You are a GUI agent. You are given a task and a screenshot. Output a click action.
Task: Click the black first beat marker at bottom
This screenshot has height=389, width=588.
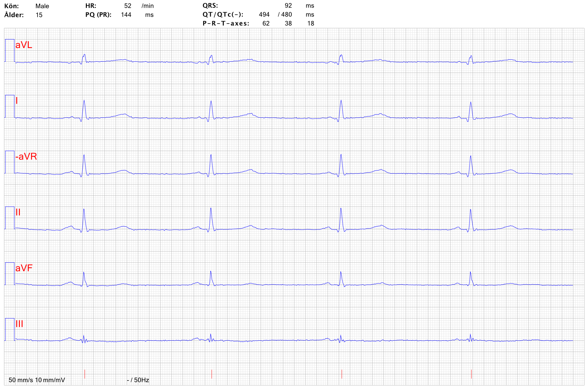(x=85, y=374)
